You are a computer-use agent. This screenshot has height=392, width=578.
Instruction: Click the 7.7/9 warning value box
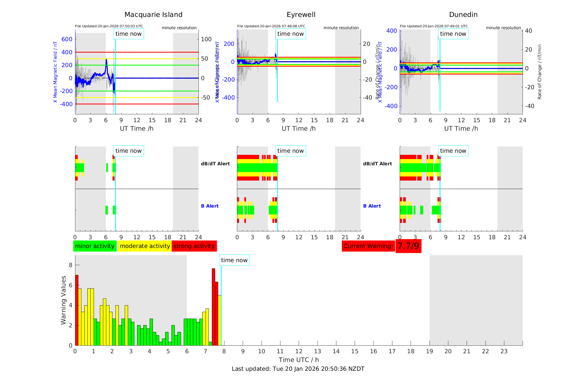[x=408, y=246]
